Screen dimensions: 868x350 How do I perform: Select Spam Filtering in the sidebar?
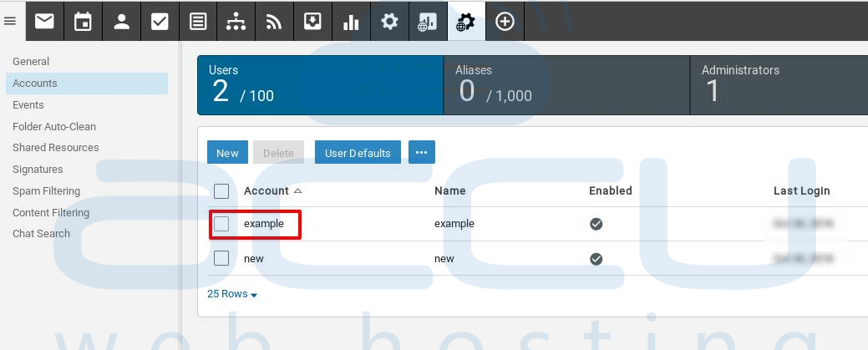click(47, 190)
